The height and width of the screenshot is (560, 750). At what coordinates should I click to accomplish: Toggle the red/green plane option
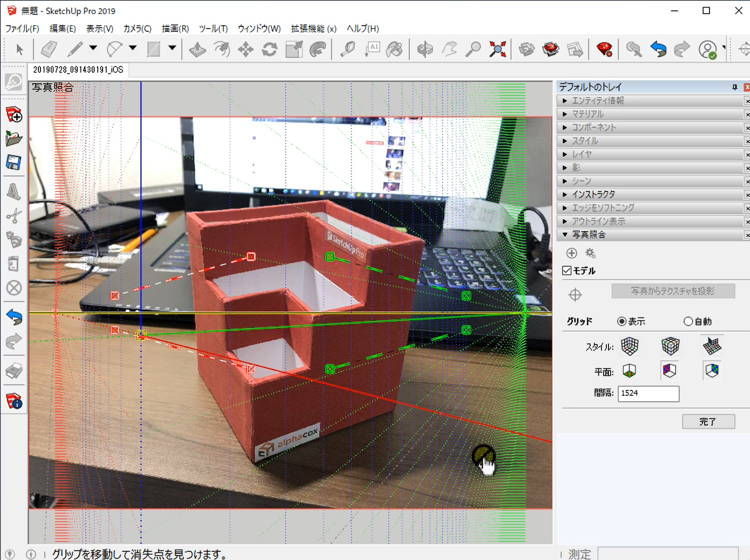click(x=630, y=371)
